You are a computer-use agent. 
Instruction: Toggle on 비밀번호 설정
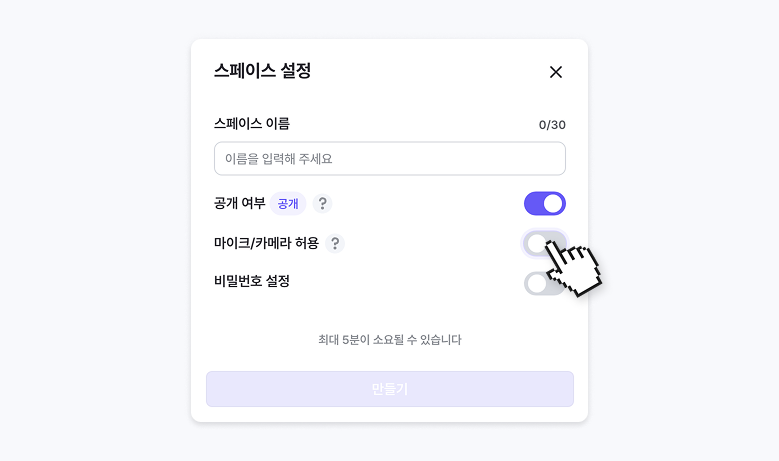pyautogui.click(x=544, y=283)
